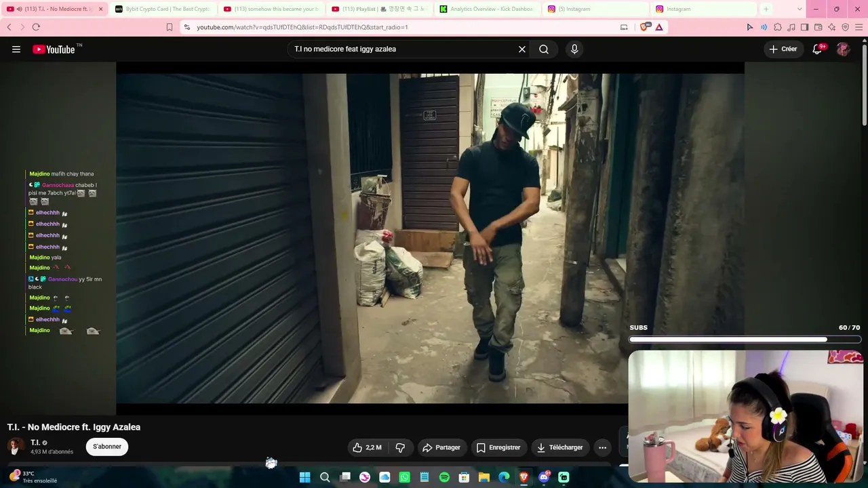Save the video with Enregistrer
The image size is (868, 488).
coord(498,447)
